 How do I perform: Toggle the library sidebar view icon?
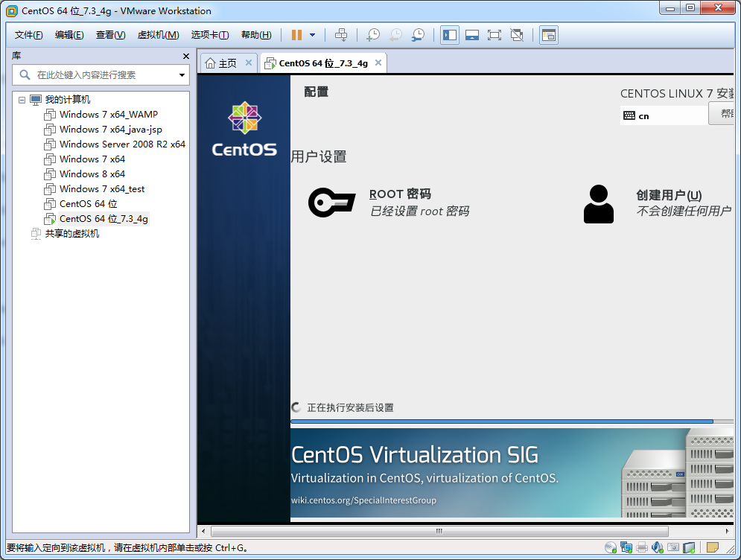tap(449, 35)
